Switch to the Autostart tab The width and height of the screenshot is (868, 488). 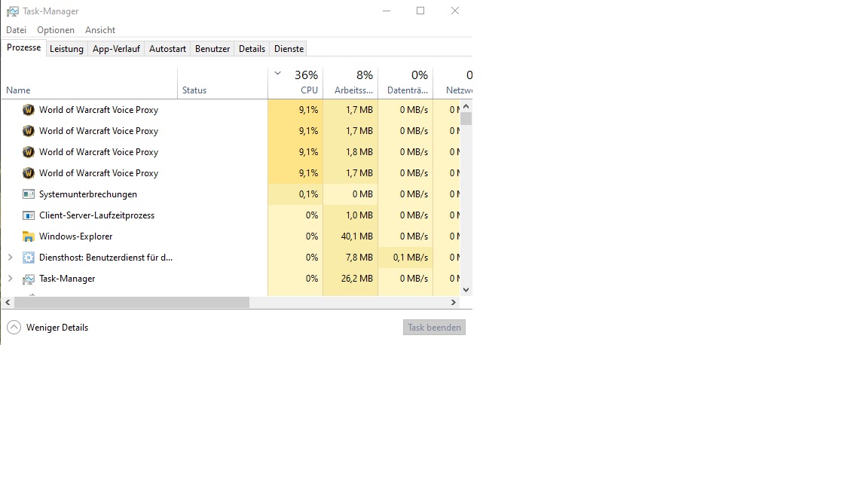[168, 49]
